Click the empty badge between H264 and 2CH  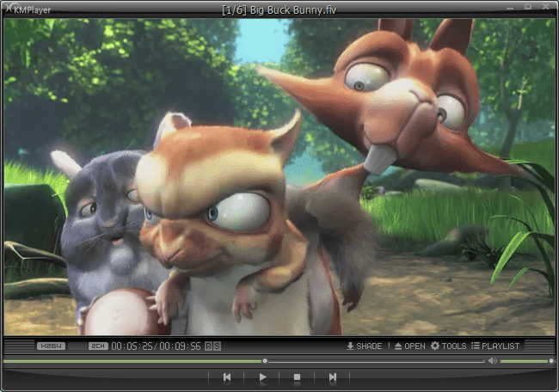77,346
